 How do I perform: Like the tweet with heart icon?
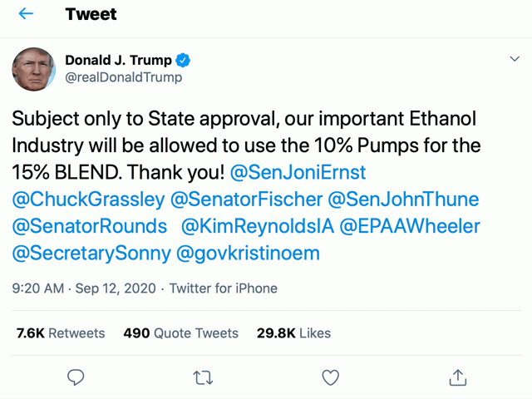click(x=330, y=377)
